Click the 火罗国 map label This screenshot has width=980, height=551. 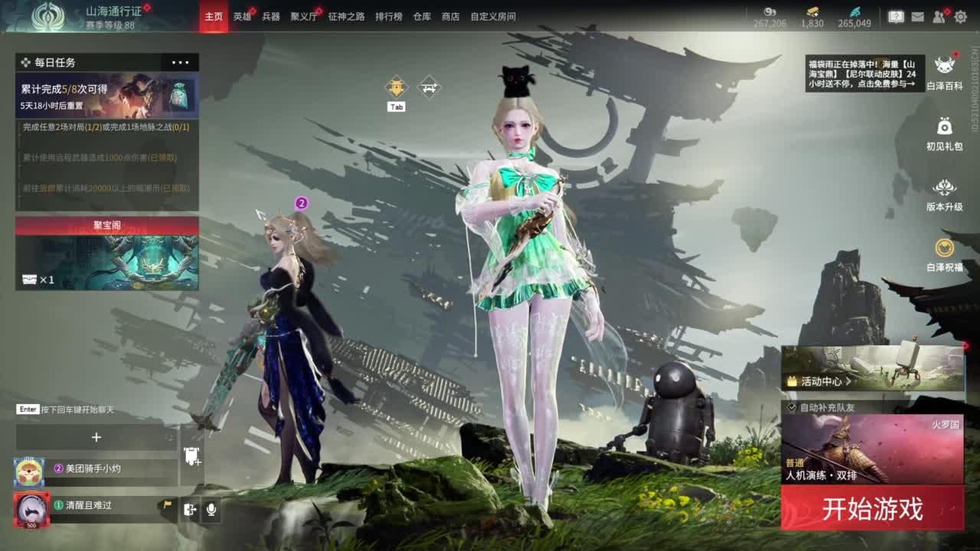[x=946, y=424]
